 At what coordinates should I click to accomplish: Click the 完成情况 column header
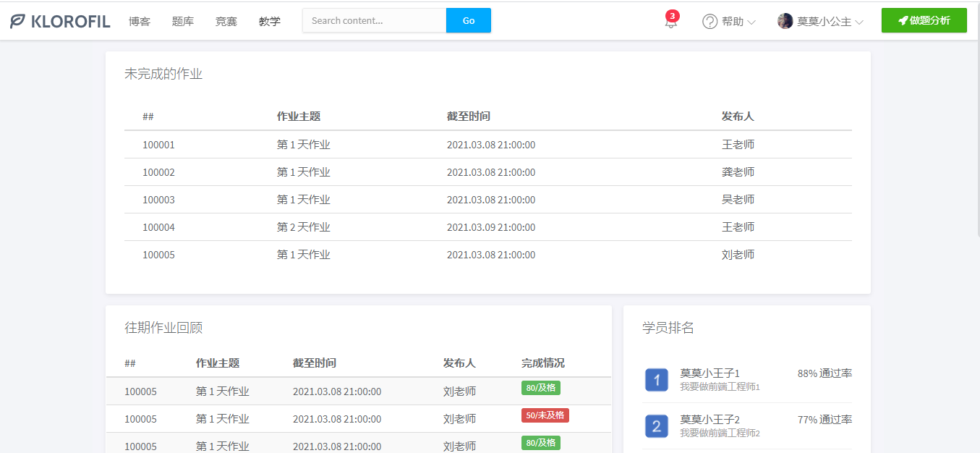(x=543, y=363)
